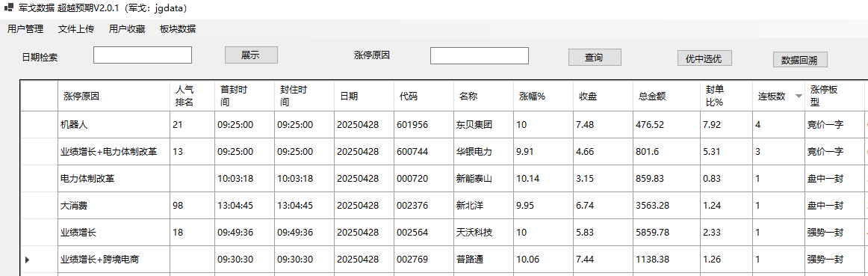Sort by 涨停原因 column header
Viewport: 868px width, 276px height.
pyautogui.click(x=114, y=96)
